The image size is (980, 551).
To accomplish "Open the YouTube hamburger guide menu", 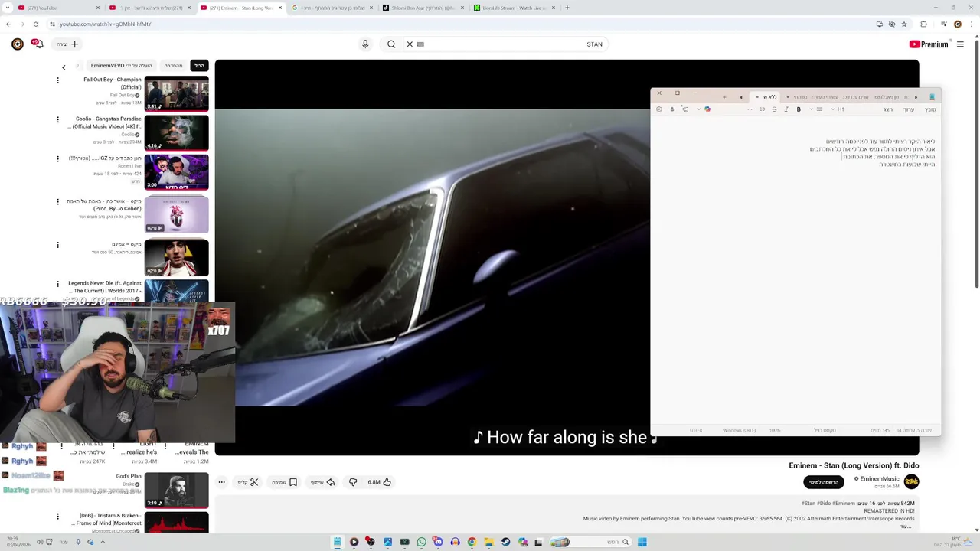I will [x=960, y=44].
